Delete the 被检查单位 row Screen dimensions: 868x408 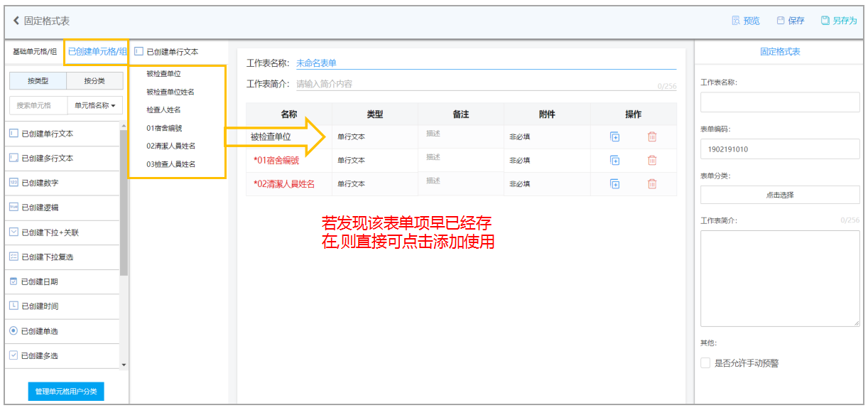tap(652, 136)
